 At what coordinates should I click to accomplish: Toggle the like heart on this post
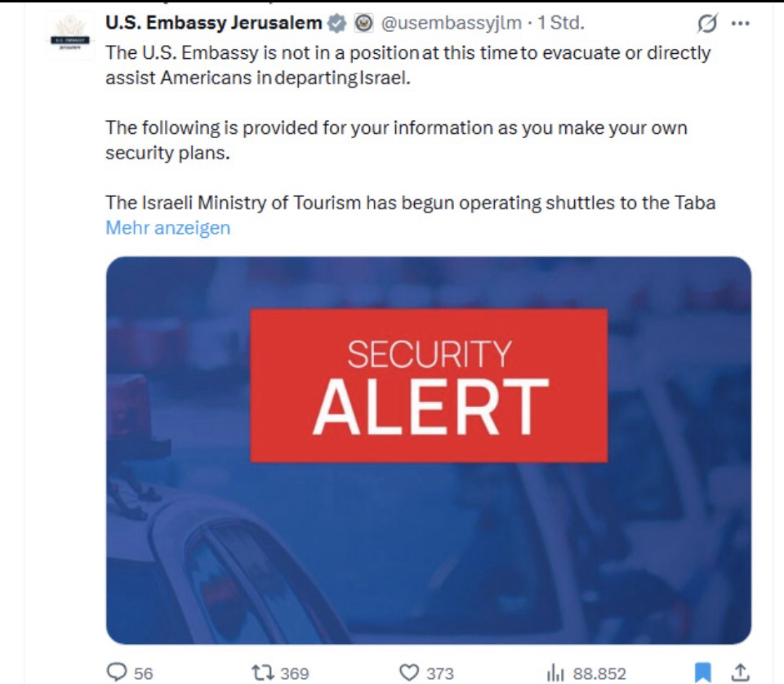409,673
